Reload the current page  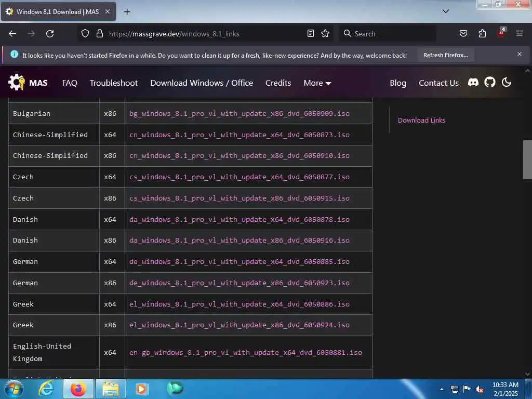(x=50, y=34)
